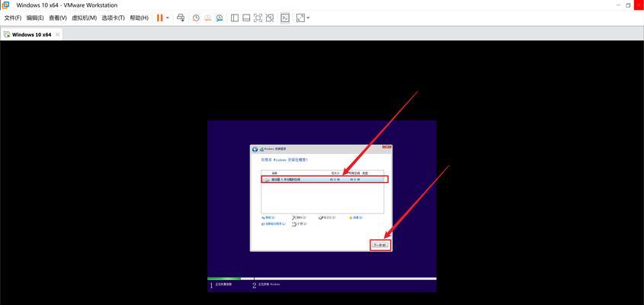Screen dimensions: 644x305
Task: Click the 可用空间 column header
Action: point(354,173)
